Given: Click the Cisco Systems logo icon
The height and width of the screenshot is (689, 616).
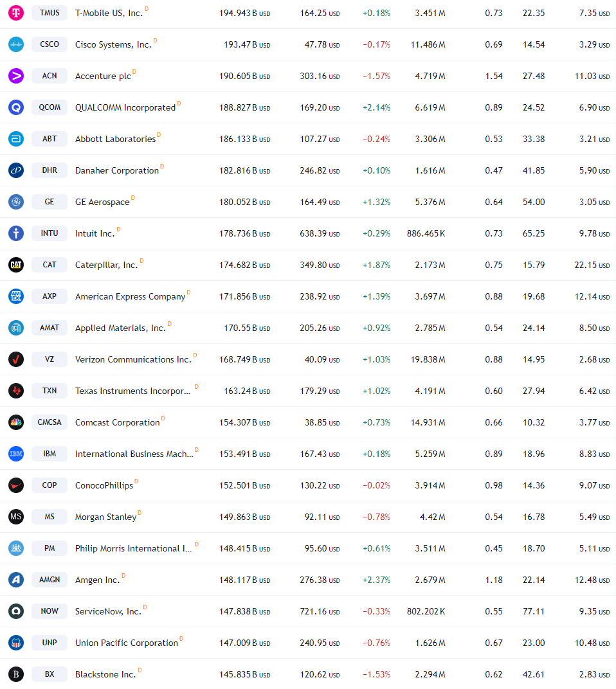Looking at the screenshot, I should [x=16, y=44].
